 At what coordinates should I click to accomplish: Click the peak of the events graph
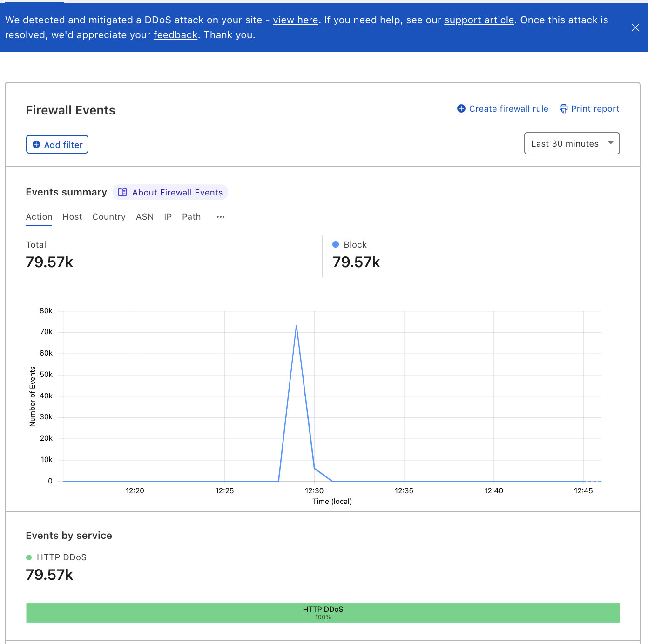tap(297, 326)
